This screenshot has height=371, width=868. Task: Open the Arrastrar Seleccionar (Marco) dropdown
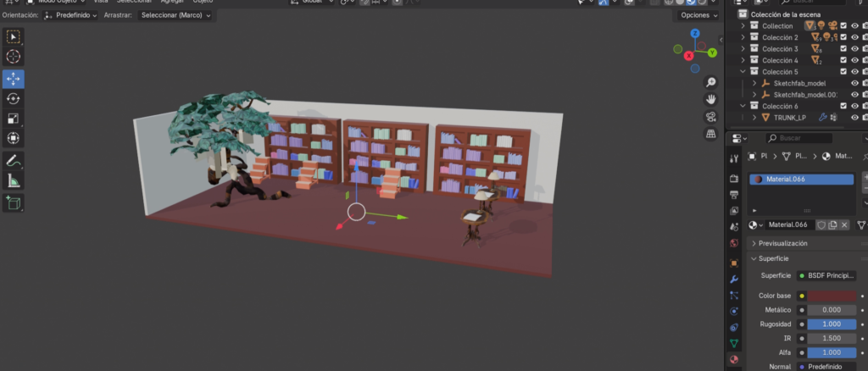coord(175,15)
